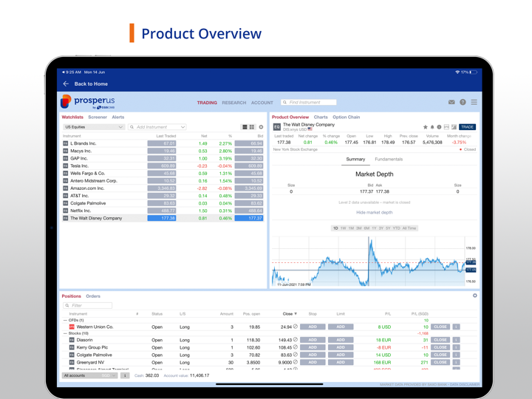Click the help question mark icon
532x399 pixels.
[463, 103]
